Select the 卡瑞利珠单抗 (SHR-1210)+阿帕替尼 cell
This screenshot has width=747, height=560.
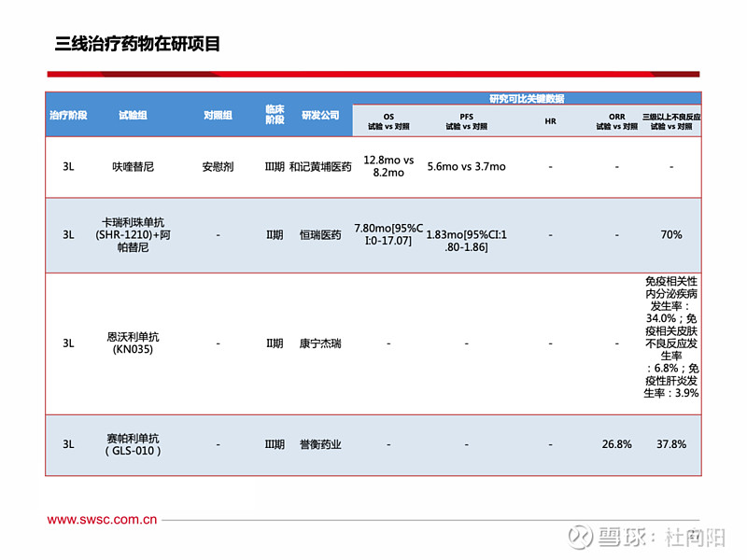point(133,235)
